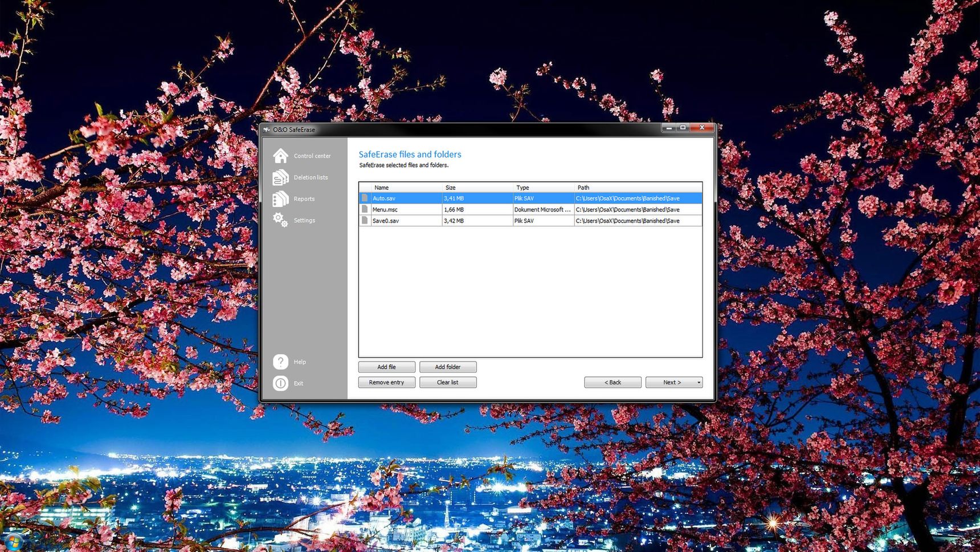Select the Auto.sav file name
The width and height of the screenshot is (980, 552).
384,198
